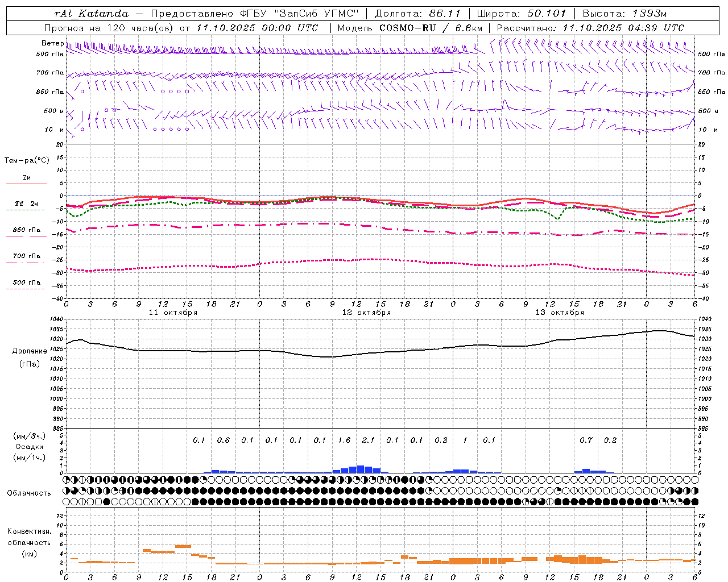Click the Ветер wind panel label
Image resolution: width=728 pixels, height=582 pixels.
pyautogui.click(x=52, y=43)
